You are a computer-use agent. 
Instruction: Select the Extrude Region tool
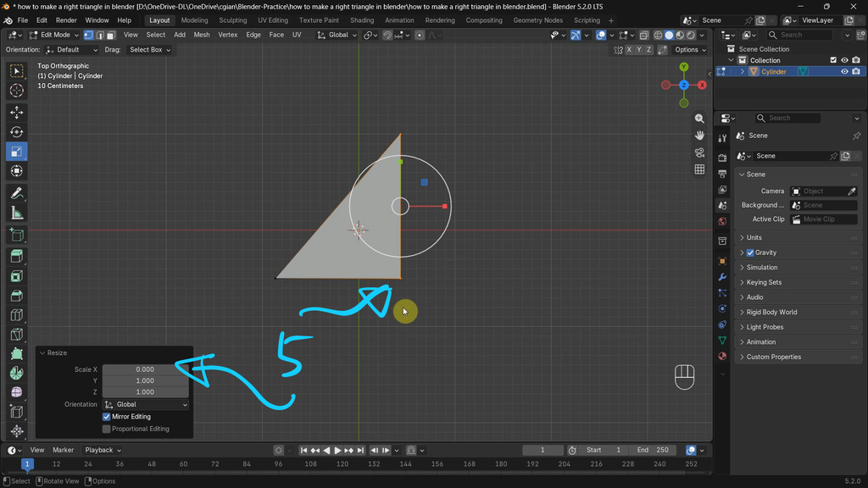click(x=17, y=256)
